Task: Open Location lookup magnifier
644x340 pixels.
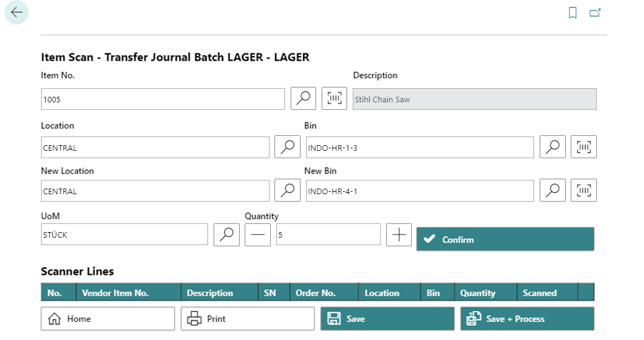Action: coord(288,147)
